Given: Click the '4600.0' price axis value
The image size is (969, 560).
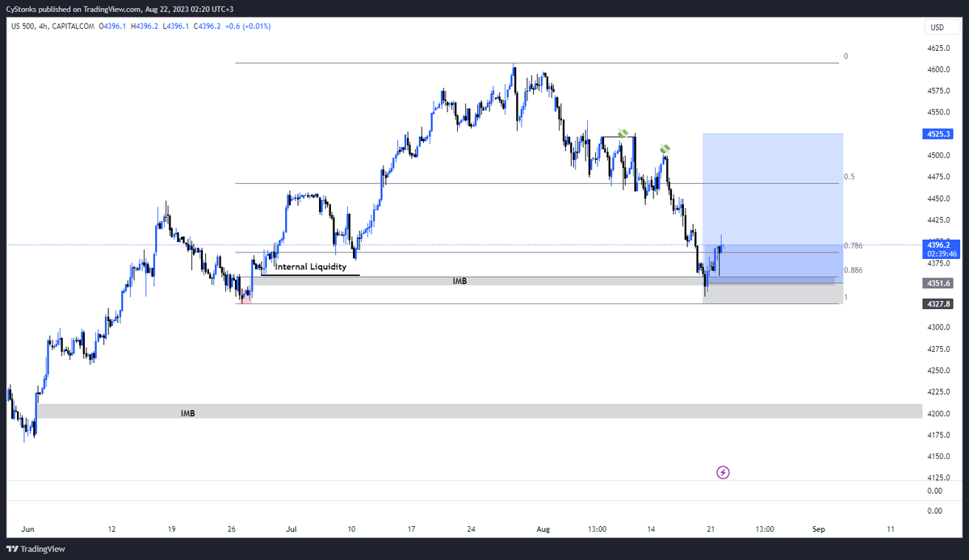Looking at the screenshot, I should (938, 69).
